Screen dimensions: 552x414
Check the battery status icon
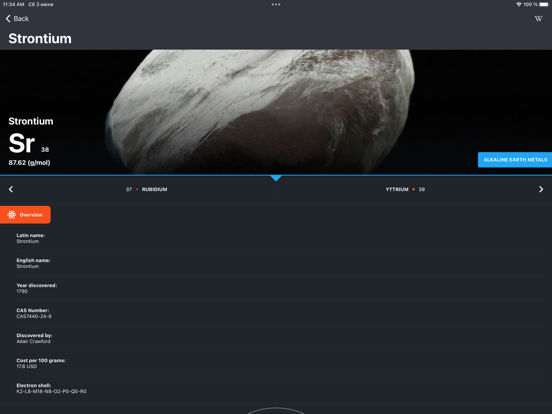pyautogui.click(x=544, y=5)
